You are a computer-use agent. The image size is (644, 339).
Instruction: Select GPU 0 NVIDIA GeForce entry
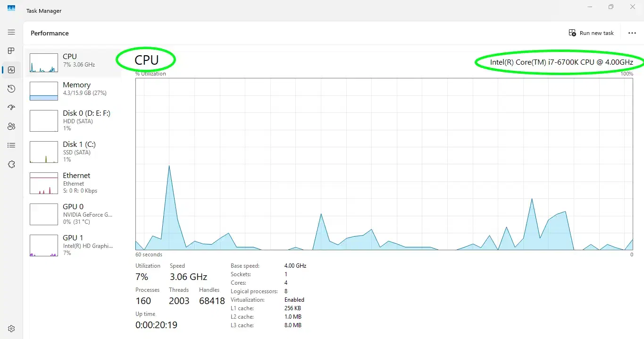[73, 214]
